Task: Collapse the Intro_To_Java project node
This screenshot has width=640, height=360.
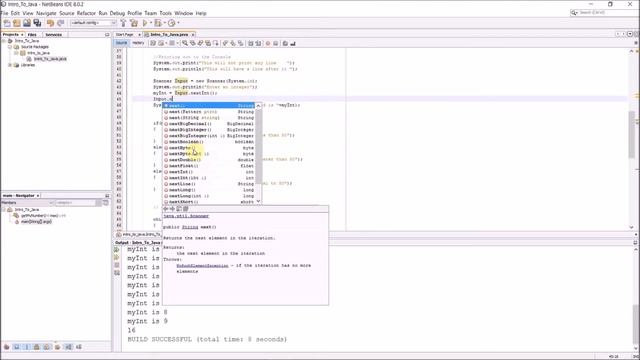Action: (4, 41)
